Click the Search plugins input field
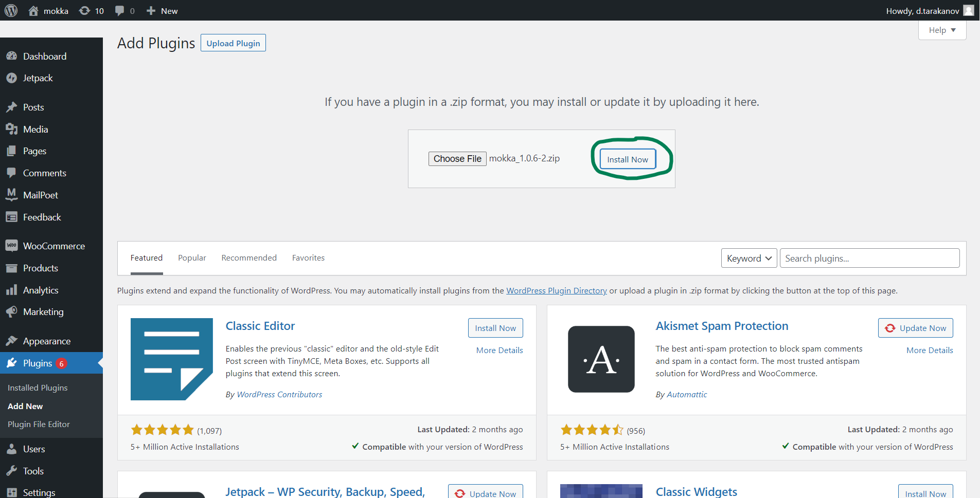Viewport: 980px width, 498px height. pyautogui.click(x=869, y=259)
